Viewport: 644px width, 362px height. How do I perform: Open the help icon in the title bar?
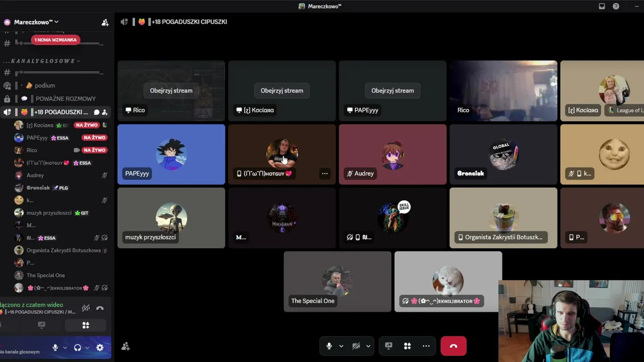[616, 6]
